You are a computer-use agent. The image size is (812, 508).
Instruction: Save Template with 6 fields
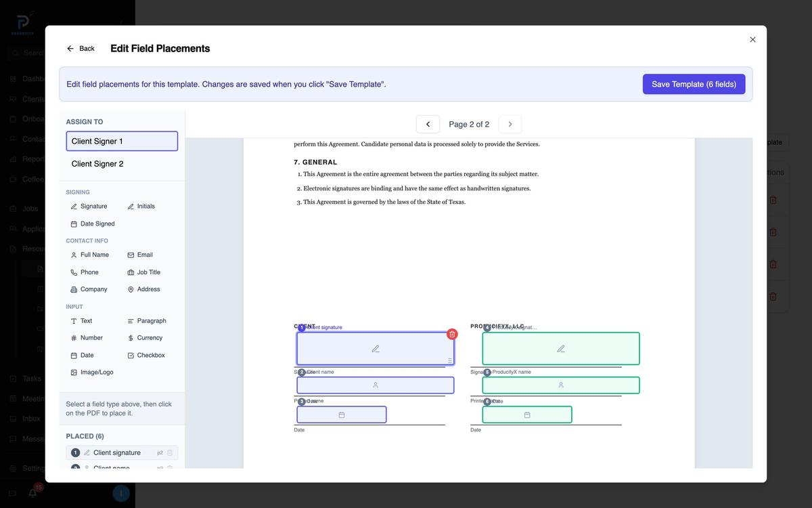[x=694, y=84]
